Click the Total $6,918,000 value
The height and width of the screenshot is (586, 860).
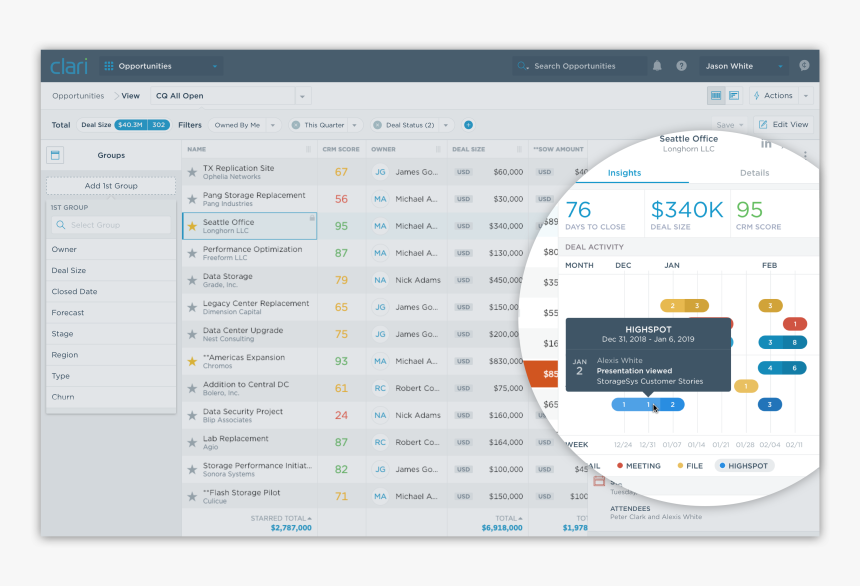502,528
